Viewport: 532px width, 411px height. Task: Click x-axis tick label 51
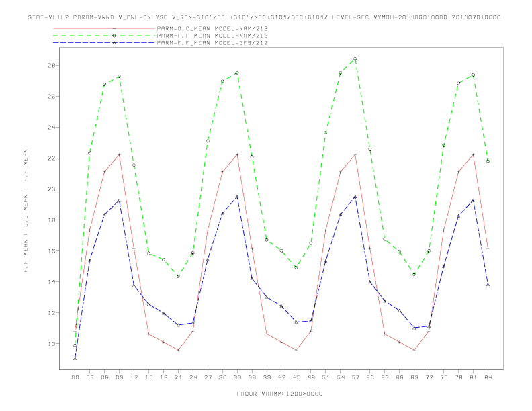tap(326, 377)
